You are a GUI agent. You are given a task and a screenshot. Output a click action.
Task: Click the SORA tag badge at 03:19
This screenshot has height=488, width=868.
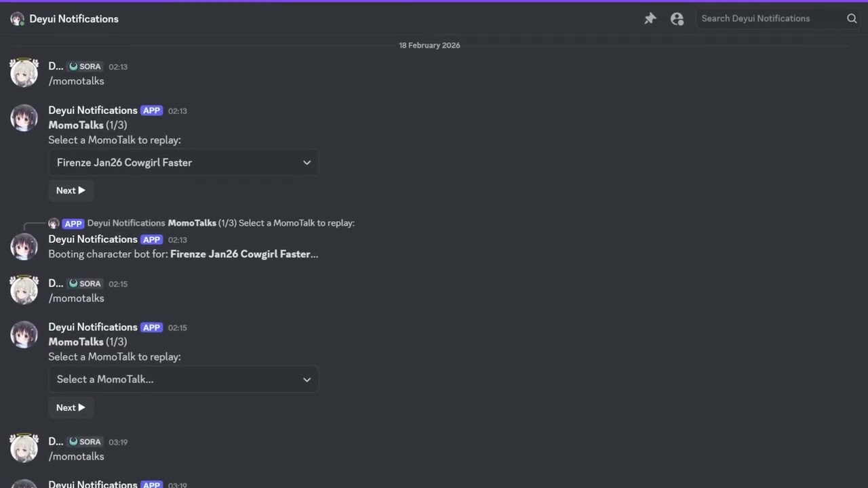85,442
